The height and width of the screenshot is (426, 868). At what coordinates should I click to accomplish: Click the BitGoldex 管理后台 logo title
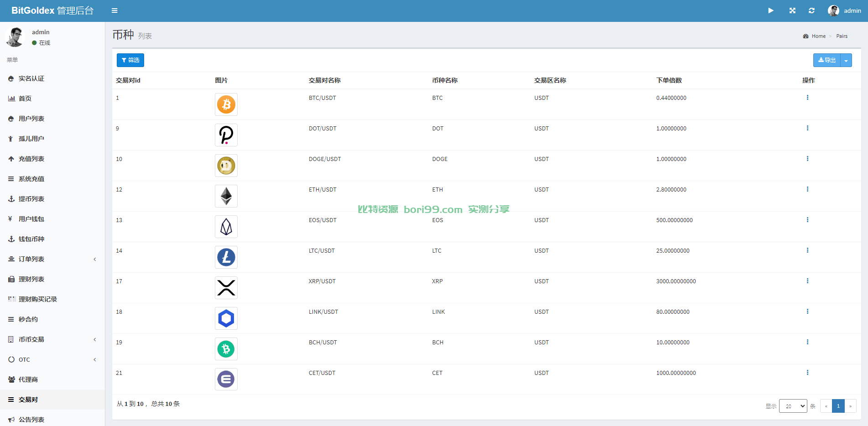tap(52, 10)
